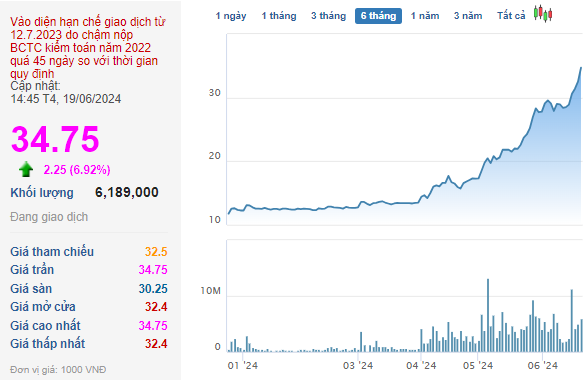587x380 pixels.
Task: Click the Giá trần value 34.75
Action: [153, 270]
